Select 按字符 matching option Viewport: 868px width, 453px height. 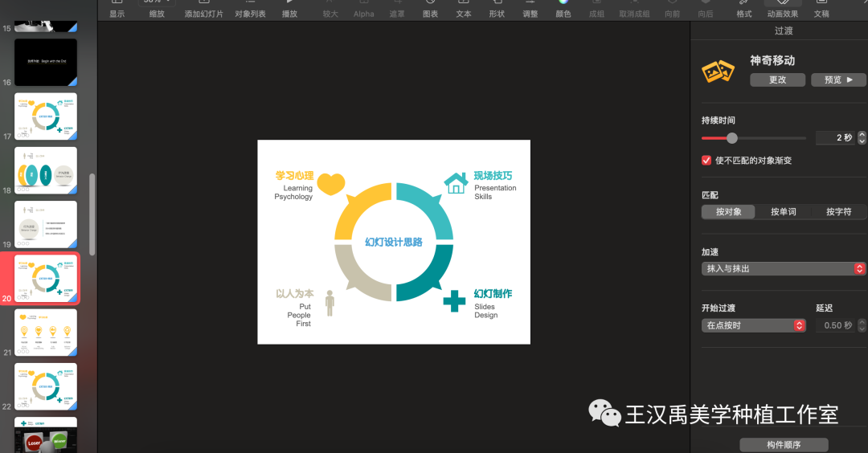(x=838, y=212)
